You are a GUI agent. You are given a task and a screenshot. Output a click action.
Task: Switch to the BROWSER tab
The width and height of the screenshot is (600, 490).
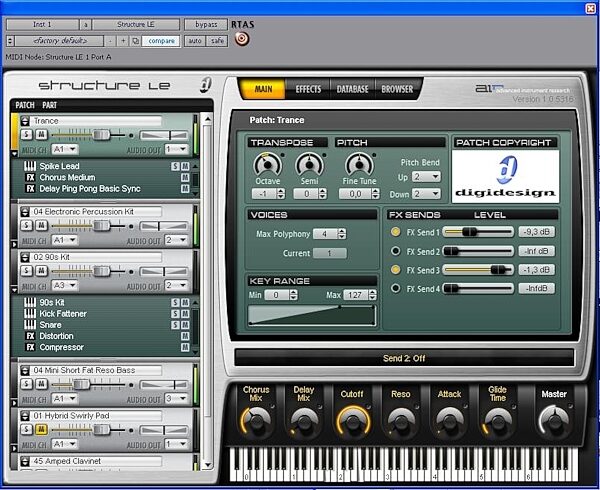click(397, 89)
